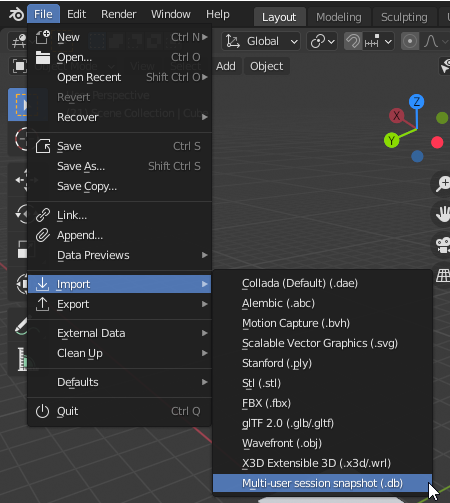Import Multi-user session snapshot (.db)
This screenshot has height=503, width=450.
(322, 483)
